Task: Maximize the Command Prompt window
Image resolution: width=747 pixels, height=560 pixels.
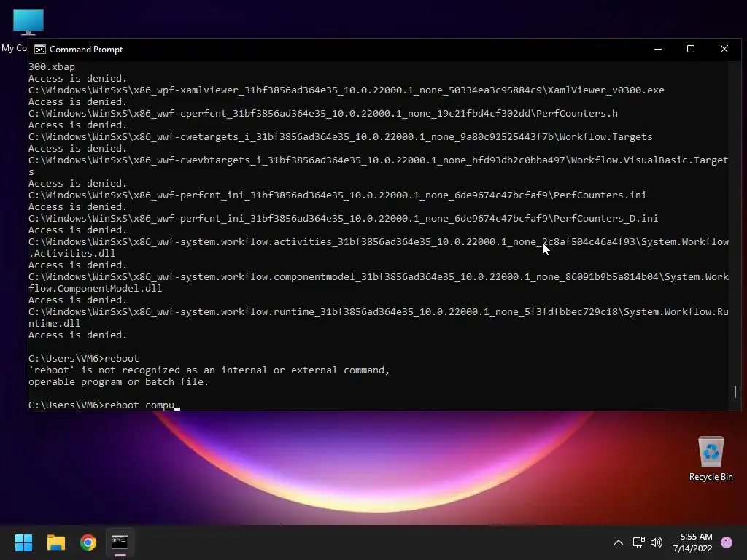Action: 691,49
